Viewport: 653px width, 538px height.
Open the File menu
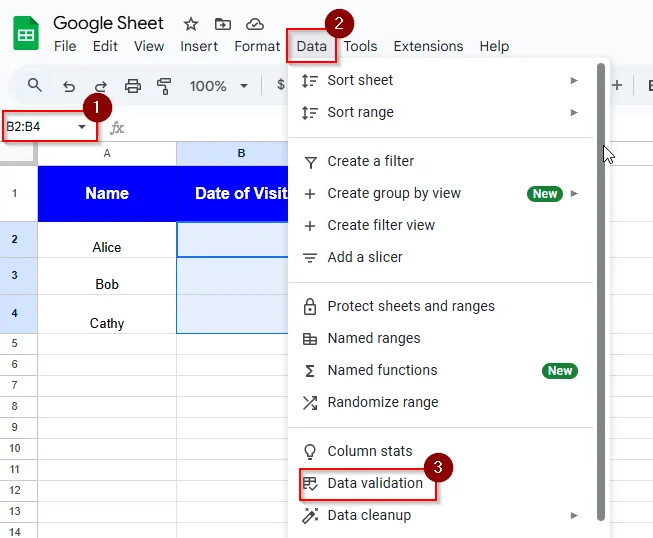65,46
